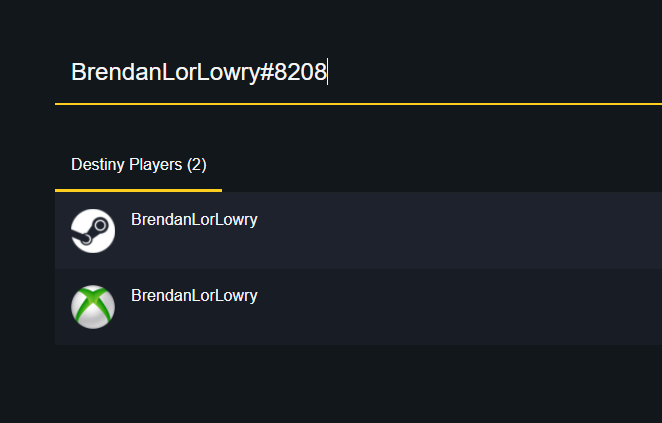Screen dimensions: 662x423
Task: Choose the Steam account icon beside BrendanLorLowry
Action: tap(93, 230)
